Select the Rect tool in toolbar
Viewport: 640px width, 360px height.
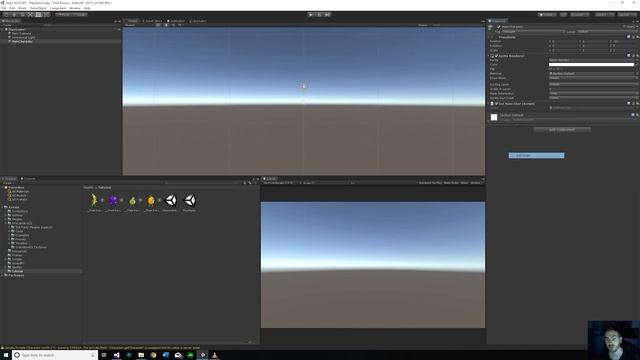click(x=38, y=15)
